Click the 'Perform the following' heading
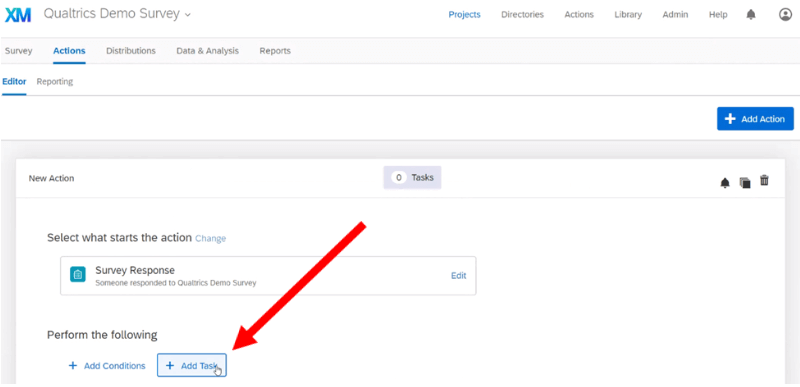800x387 pixels. tap(102, 335)
